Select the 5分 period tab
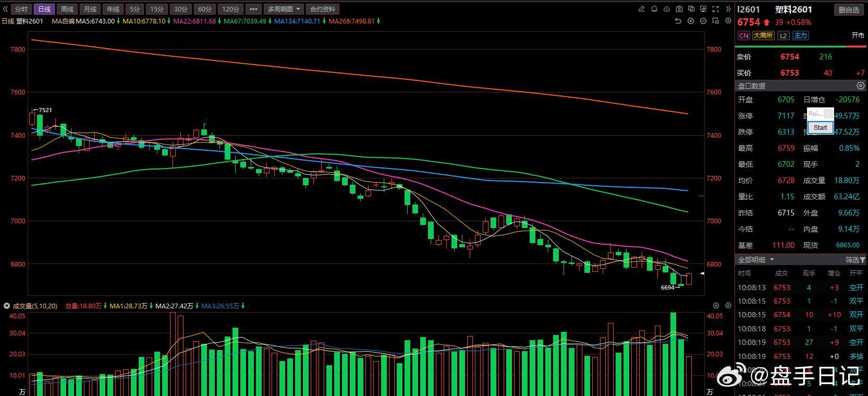This screenshot has width=868, height=396. click(135, 9)
